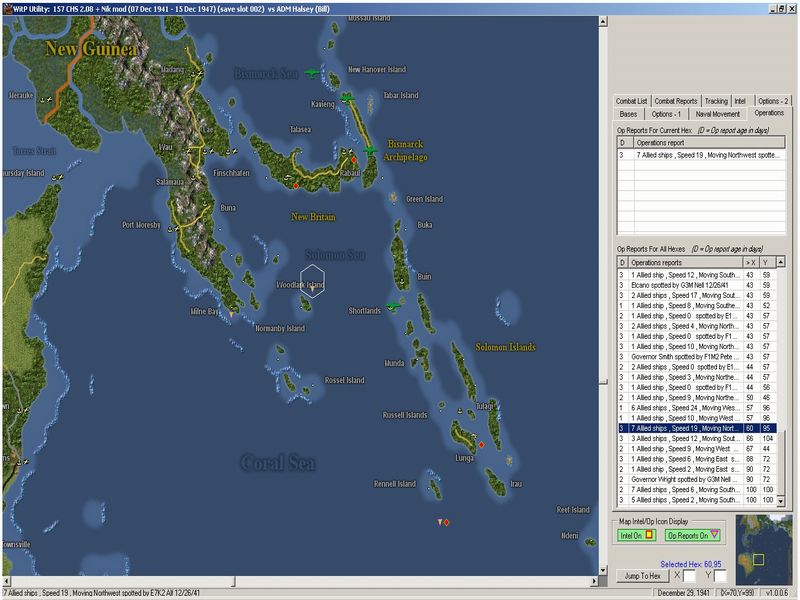
Task: Sort all-hex reports by the Y column header
Action: click(x=766, y=262)
